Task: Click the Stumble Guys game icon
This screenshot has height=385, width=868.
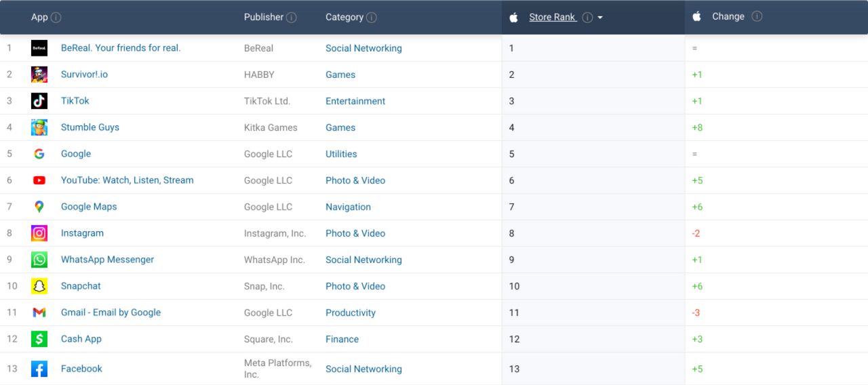Action: point(39,127)
